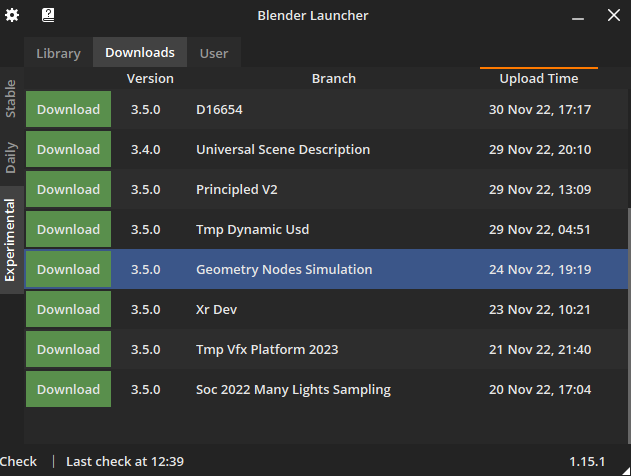Switch to the Stable side tab
631x476 pixels.
11,99
